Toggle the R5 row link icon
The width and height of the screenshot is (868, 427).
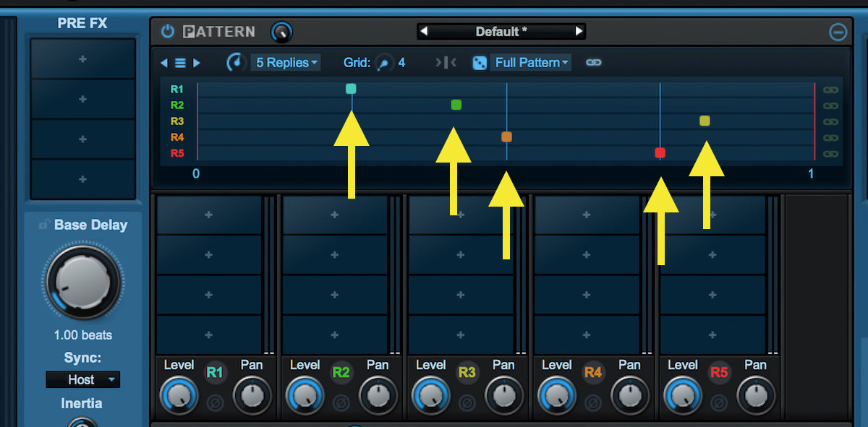pos(830,153)
